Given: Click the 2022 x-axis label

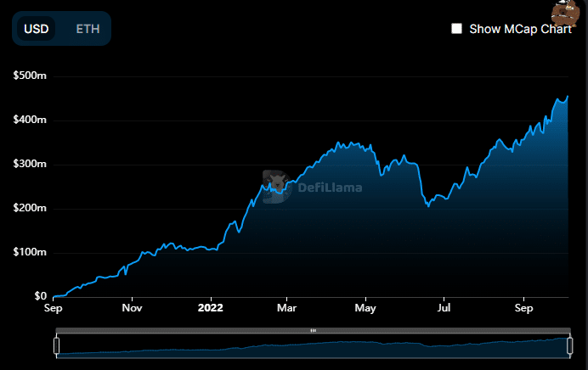Looking at the screenshot, I should pos(211,308).
